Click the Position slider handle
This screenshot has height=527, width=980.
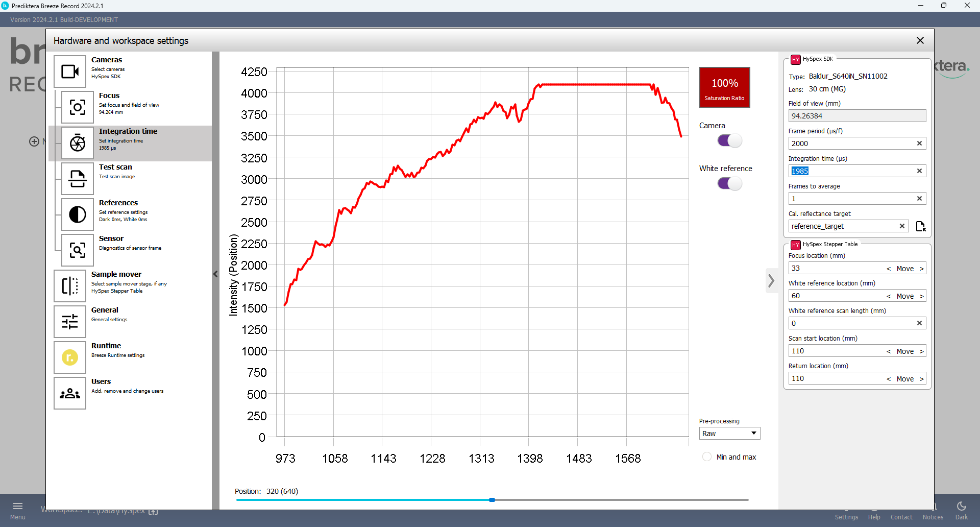click(492, 500)
